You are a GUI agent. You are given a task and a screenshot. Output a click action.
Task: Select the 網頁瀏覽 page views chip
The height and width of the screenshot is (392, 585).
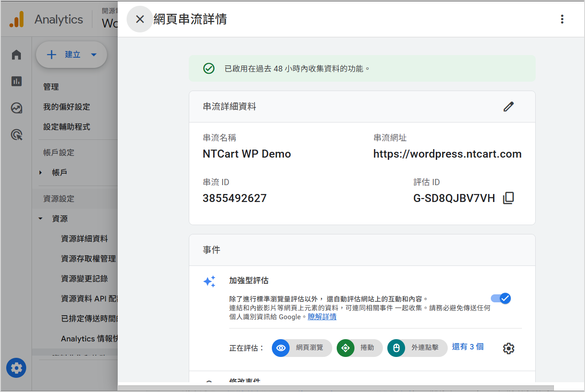[302, 348]
